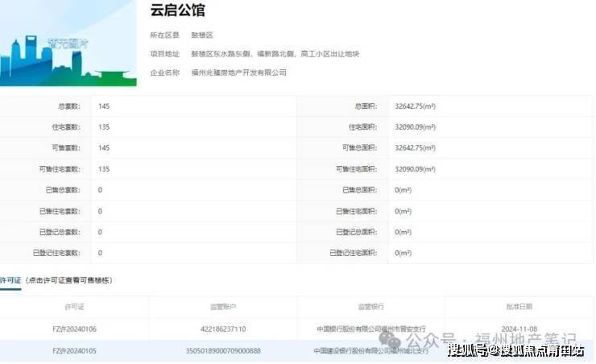Click developer name 福州兆臻房地产开发有限公司
596x364 pixels.
[238, 72]
